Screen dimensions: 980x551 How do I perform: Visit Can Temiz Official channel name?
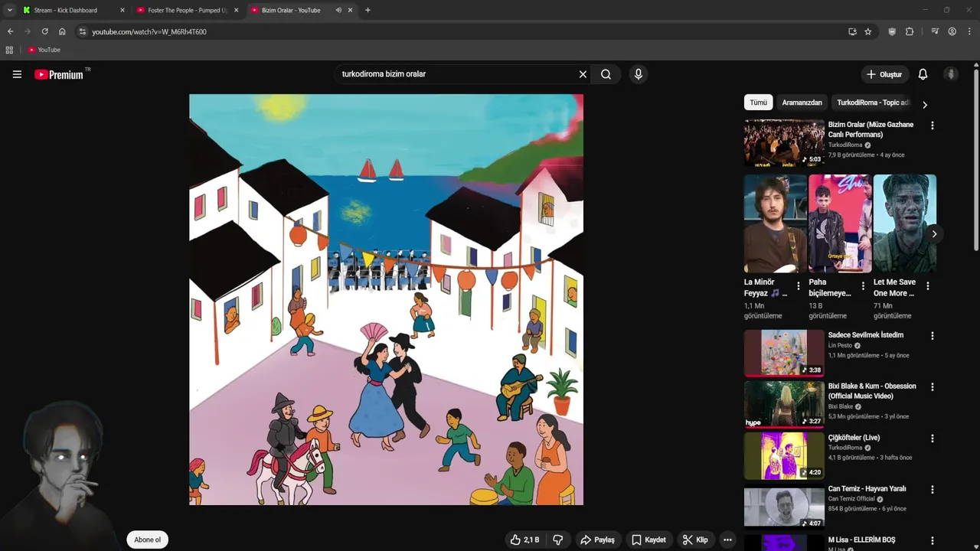coord(851,499)
